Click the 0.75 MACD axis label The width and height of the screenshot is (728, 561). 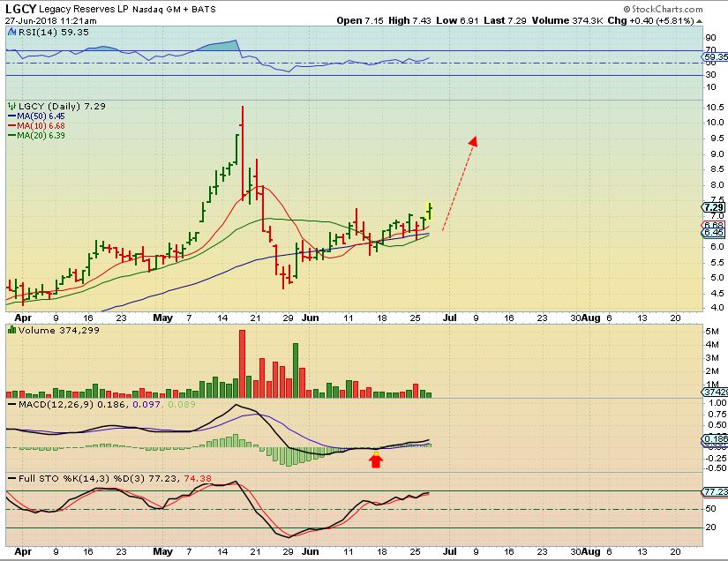pyautogui.click(x=717, y=414)
